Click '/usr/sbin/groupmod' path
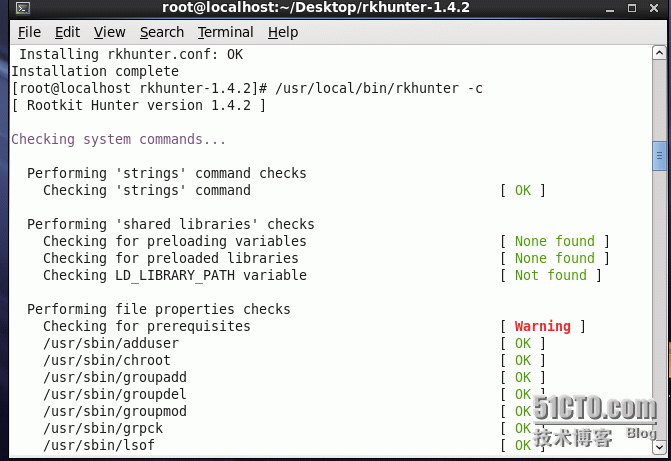This screenshot has height=461, width=671. tap(115, 411)
